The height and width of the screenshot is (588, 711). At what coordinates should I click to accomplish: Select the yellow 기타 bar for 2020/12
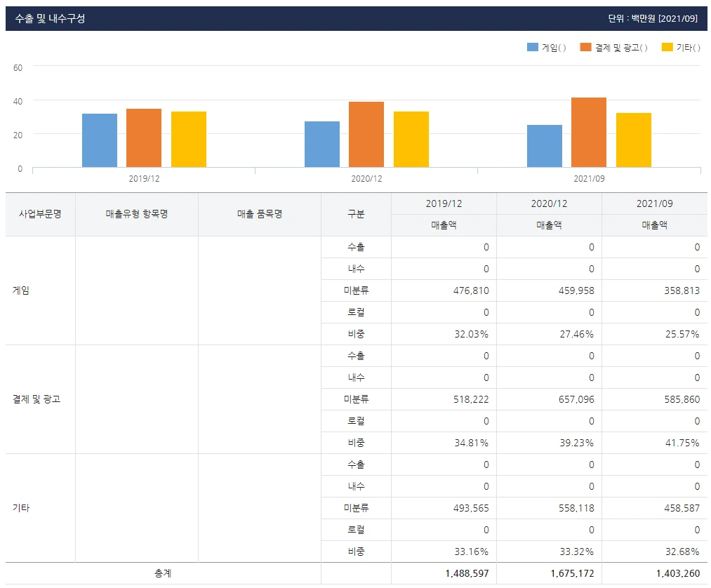(x=411, y=140)
